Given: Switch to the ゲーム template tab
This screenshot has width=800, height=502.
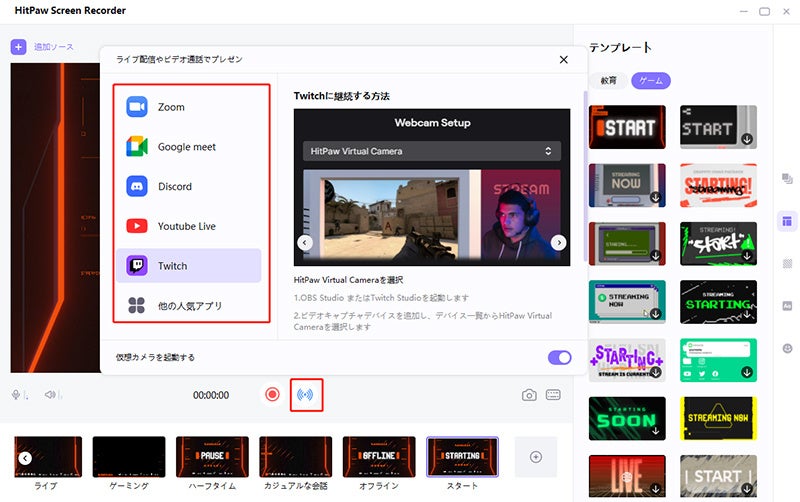Looking at the screenshot, I should coord(651,81).
